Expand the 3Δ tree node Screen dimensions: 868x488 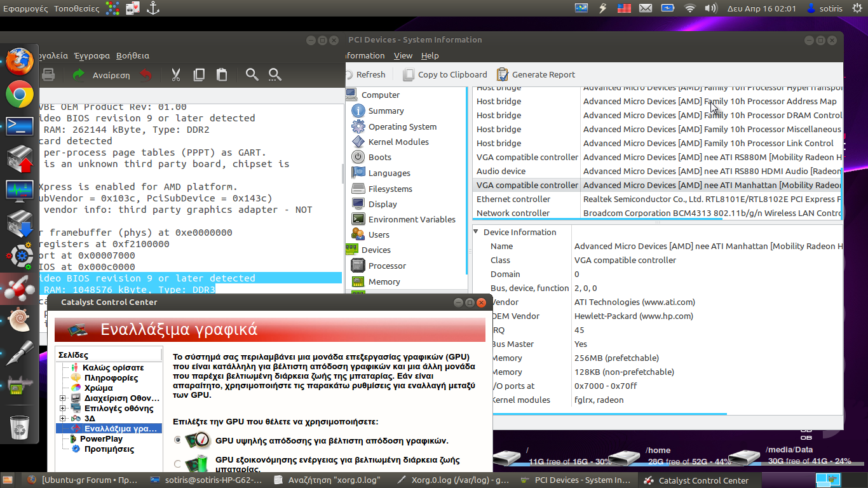pos(63,419)
